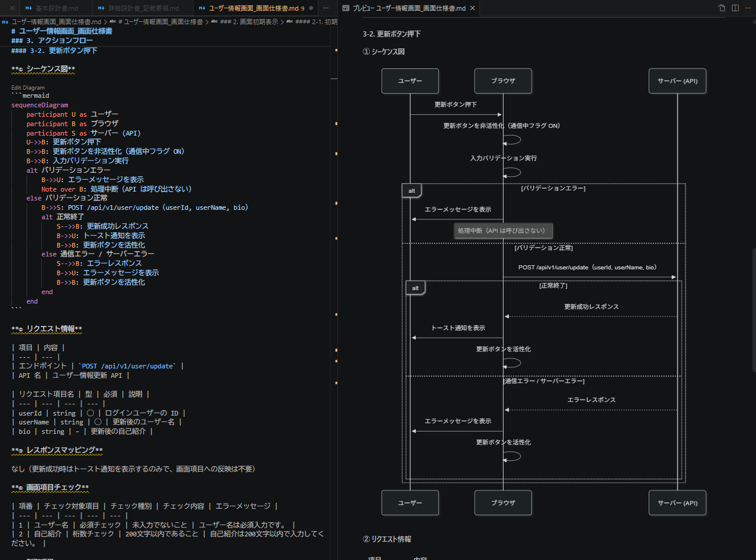The height and width of the screenshot is (560, 756).
Task: Click the 'participant S as サーバー (API)' code line
Action: [83, 133]
